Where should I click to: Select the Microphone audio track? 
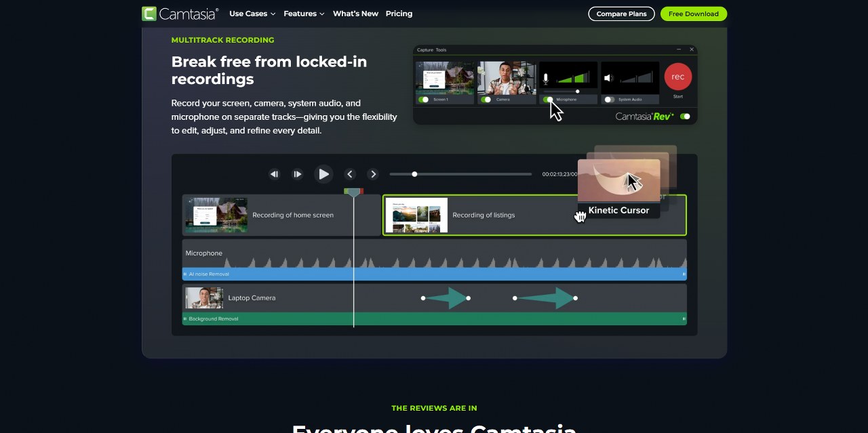point(434,253)
